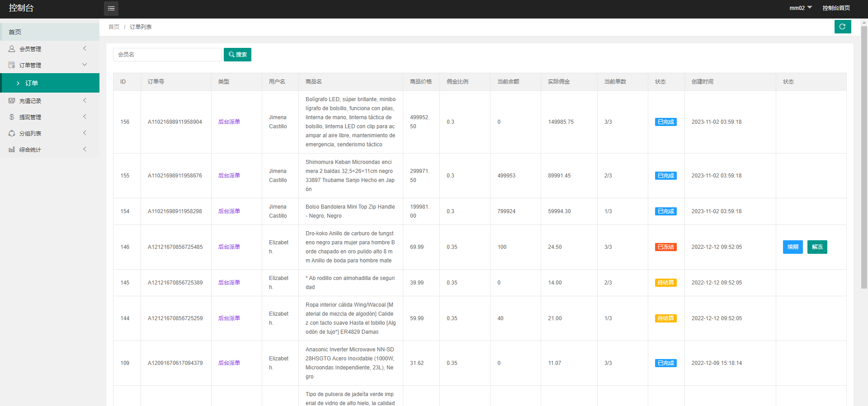This screenshot has width=868, height=406.
Task: Click the 综合统计 bar chart icon
Action: tap(12, 149)
